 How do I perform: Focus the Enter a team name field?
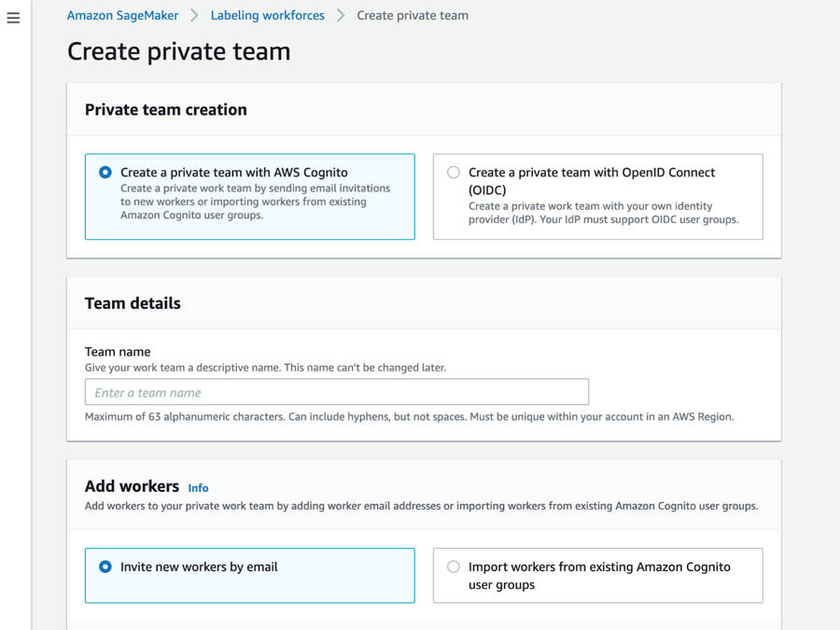tap(336, 392)
